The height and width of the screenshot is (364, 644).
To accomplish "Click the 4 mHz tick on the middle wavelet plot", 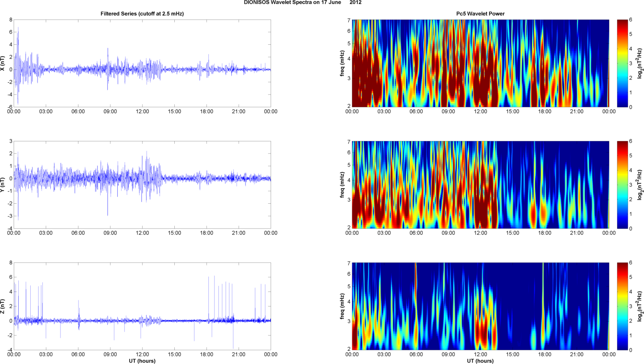I will pos(349,180).
